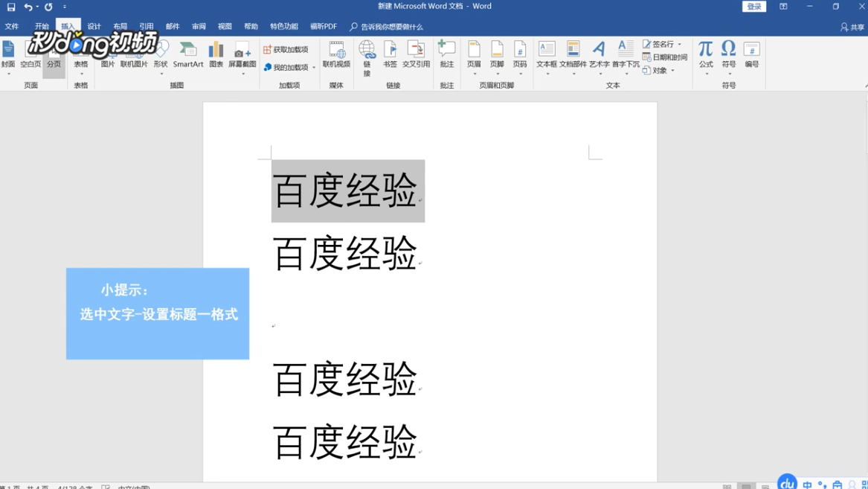The image size is (868, 489).
Task: Switch to the View (视图) tab
Action: click(225, 27)
